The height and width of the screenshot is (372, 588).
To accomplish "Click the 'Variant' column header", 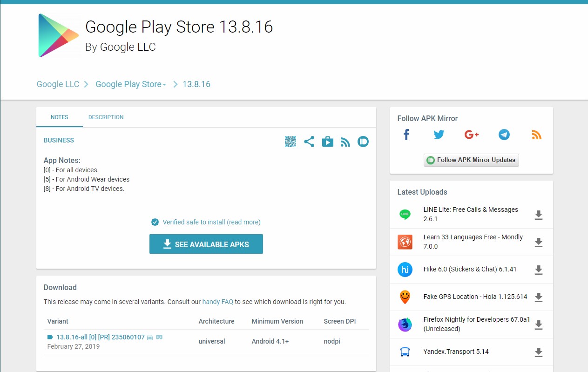I will 58,321.
